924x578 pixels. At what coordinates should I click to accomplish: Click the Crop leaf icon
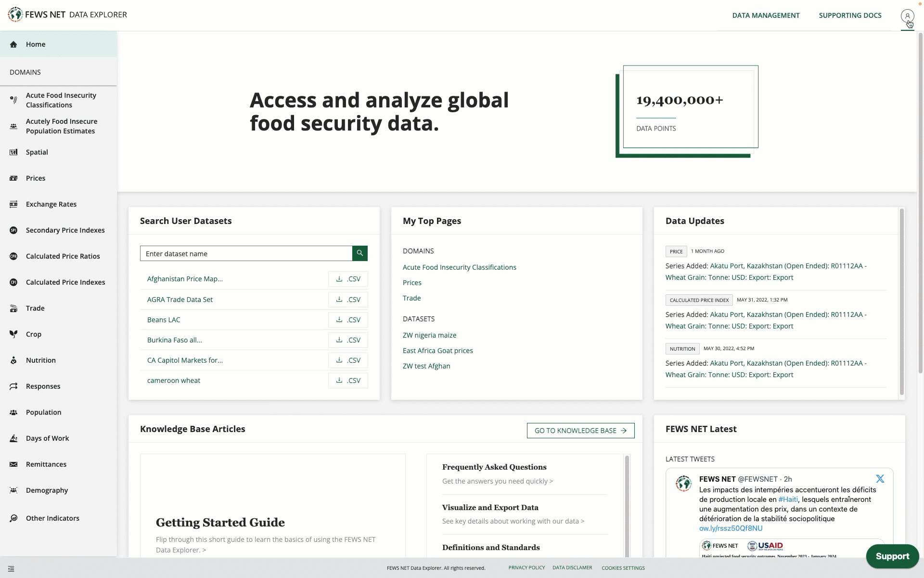(13, 334)
